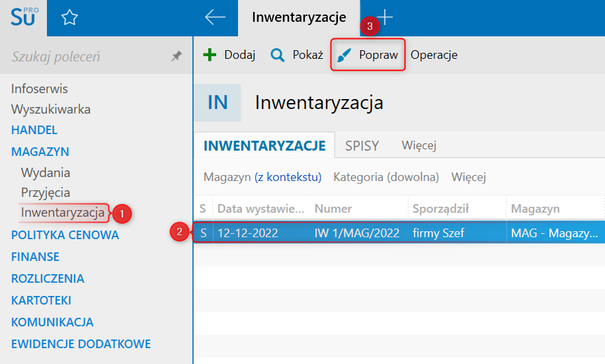Viewport: 605px width, 364px height.
Task: Click the Su PRO application logo
Action: [x=22, y=18]
